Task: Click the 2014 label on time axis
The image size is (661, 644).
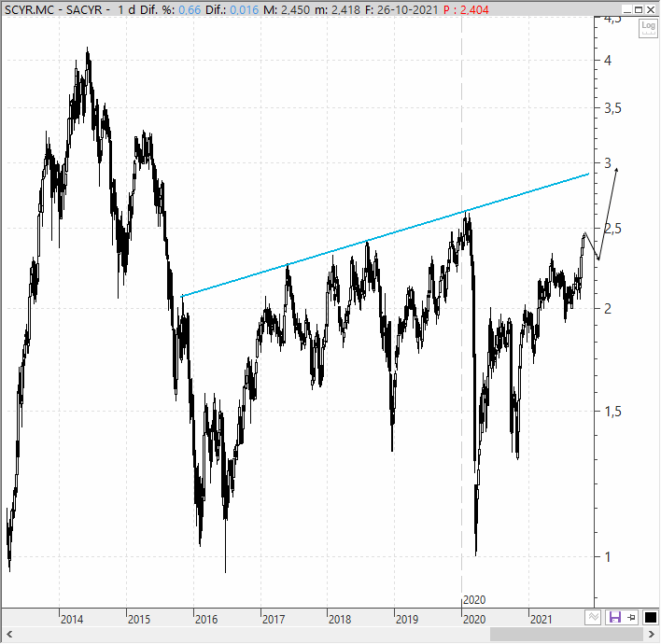Action: pos(72,620)
